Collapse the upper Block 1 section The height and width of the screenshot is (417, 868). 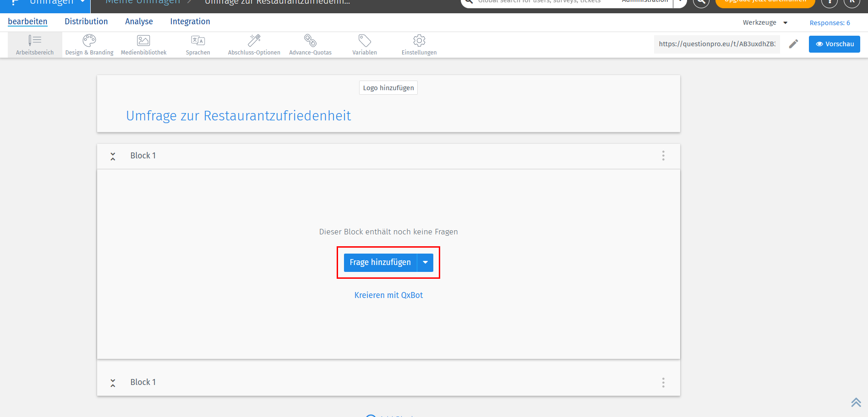(x=113, y=157)
